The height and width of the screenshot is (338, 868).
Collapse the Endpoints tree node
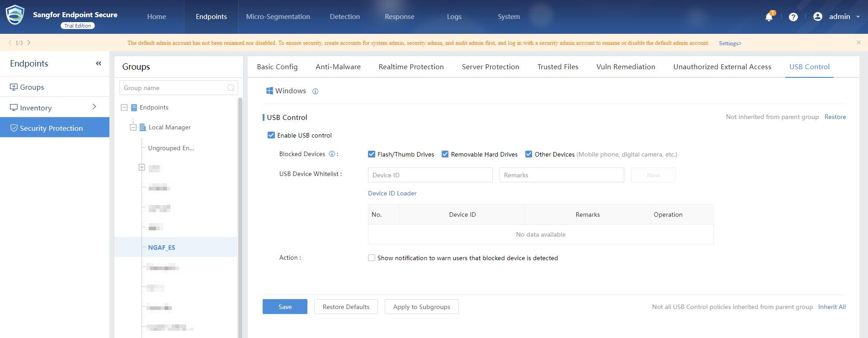124,108
